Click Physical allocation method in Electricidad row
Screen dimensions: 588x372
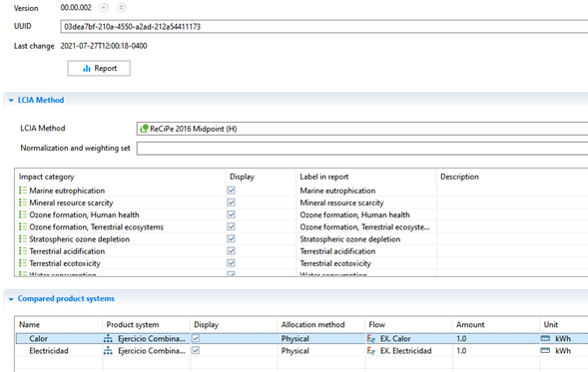tap(295, 351)
